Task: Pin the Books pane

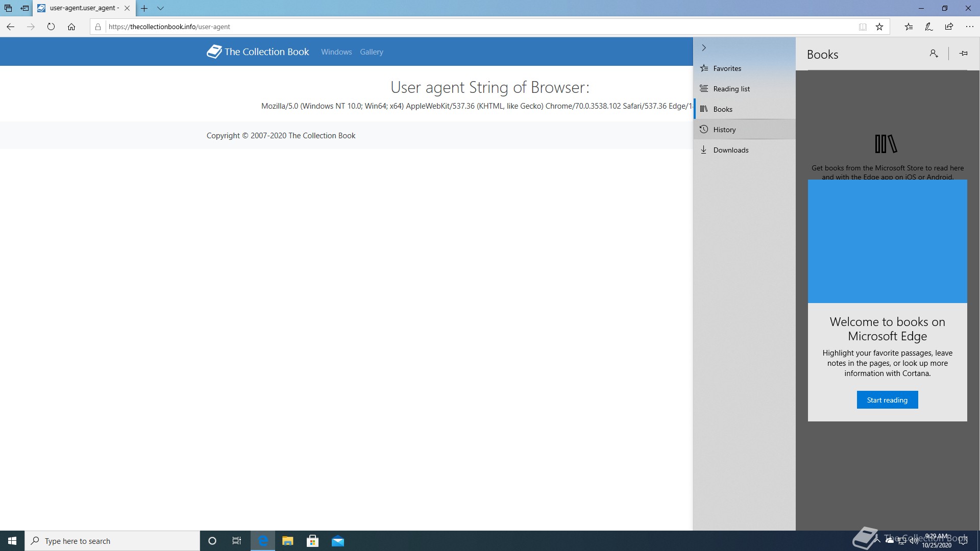Action: pyautogui.click(x=963, y=54)
